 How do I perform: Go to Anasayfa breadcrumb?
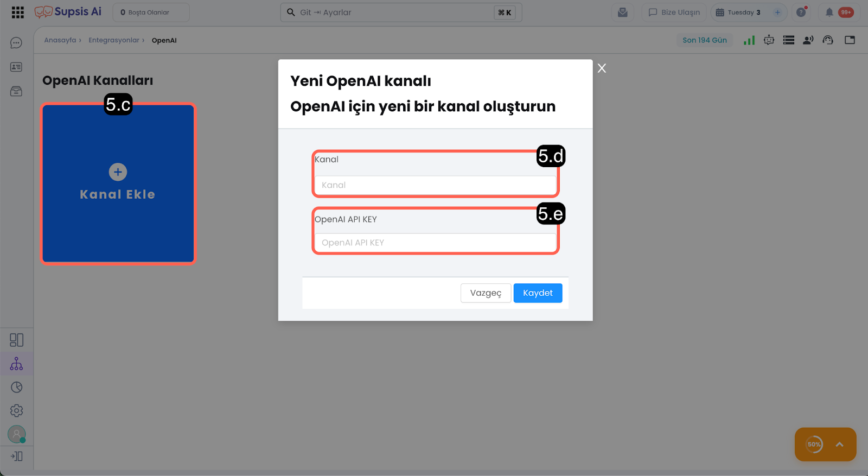coord(60,40)
